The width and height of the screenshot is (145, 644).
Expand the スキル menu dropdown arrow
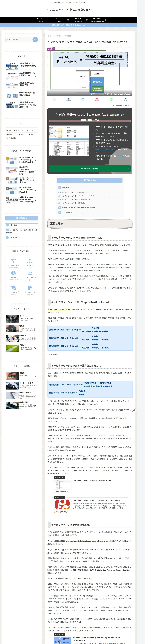tap(68, 20)
